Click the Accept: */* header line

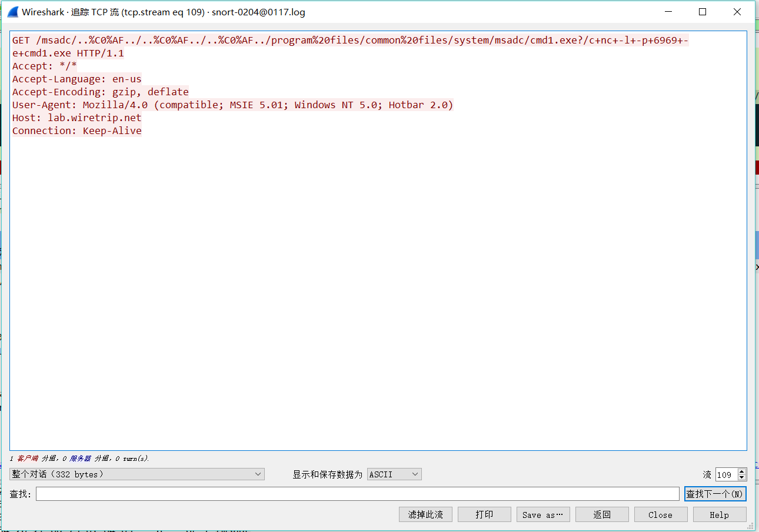(45, 66)
